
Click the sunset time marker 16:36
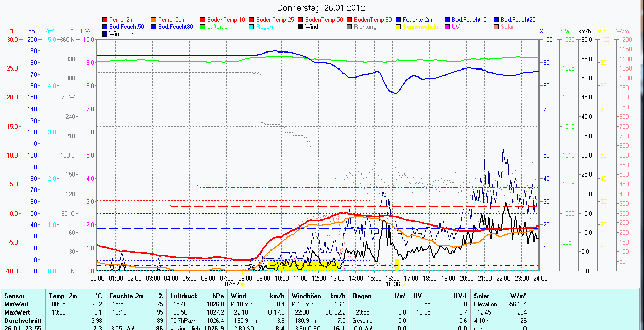393,284
